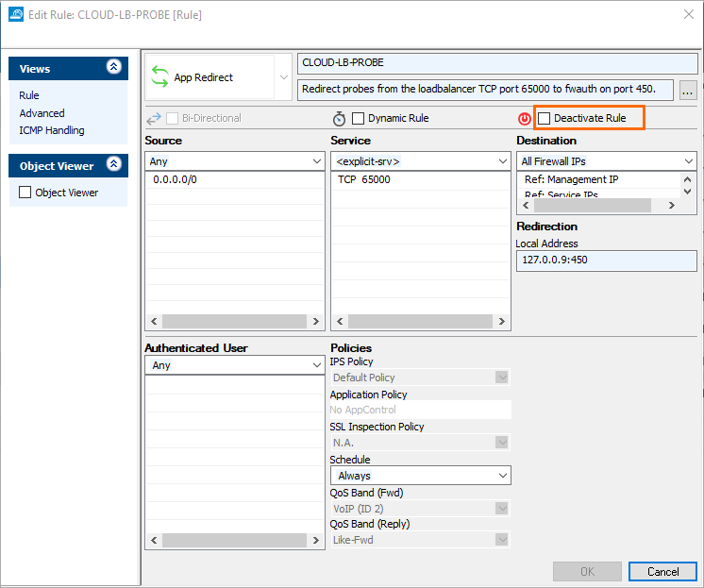
Task: Enable the Deactivate Rule checkbox
Action: click(x=545, y=119)
